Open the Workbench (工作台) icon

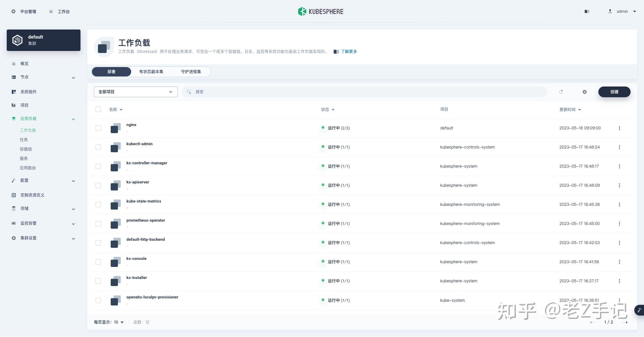coord(51,11)
